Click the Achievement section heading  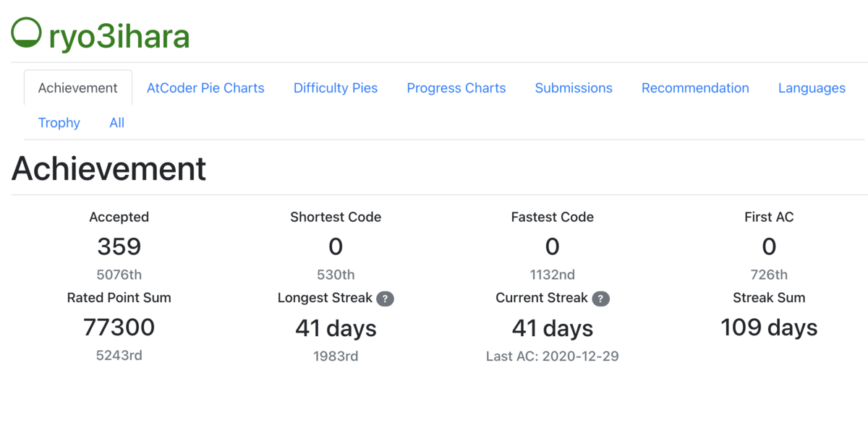[x=109, y=168]
